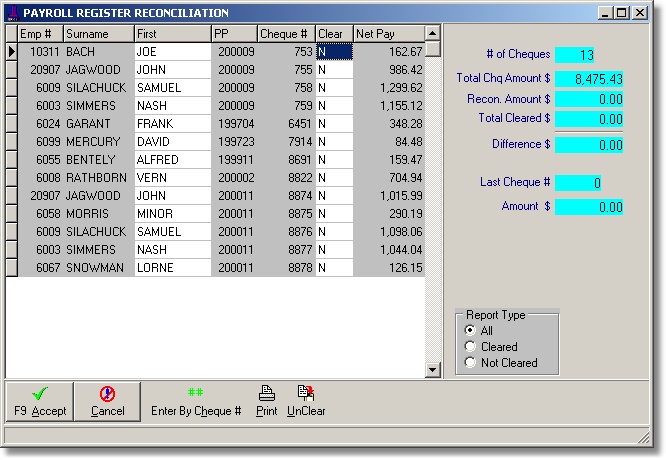Select the All report type radio
666x460 pixels.
pyautogui.click(x=470, y=330)
